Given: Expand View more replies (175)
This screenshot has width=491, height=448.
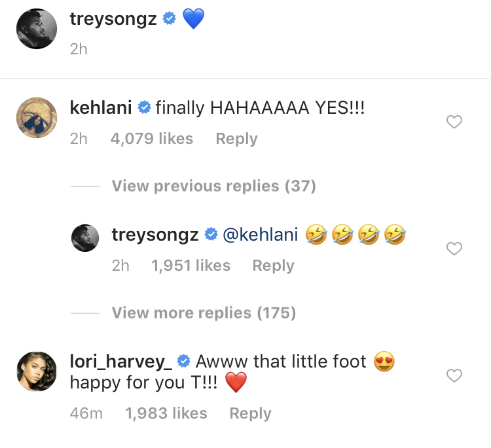Looking at the screenshot, I should (204, 313).
